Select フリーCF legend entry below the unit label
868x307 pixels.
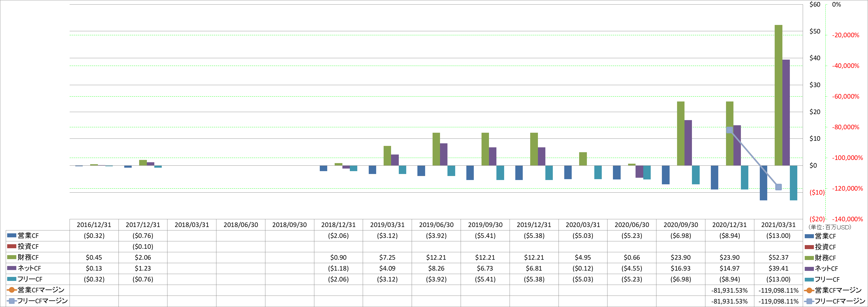(822, 279)
